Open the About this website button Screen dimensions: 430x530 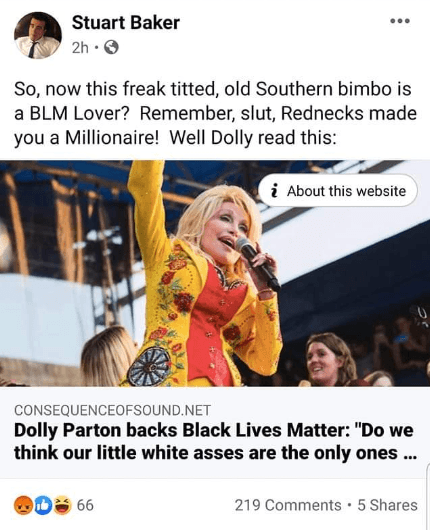tap(338, 191)
